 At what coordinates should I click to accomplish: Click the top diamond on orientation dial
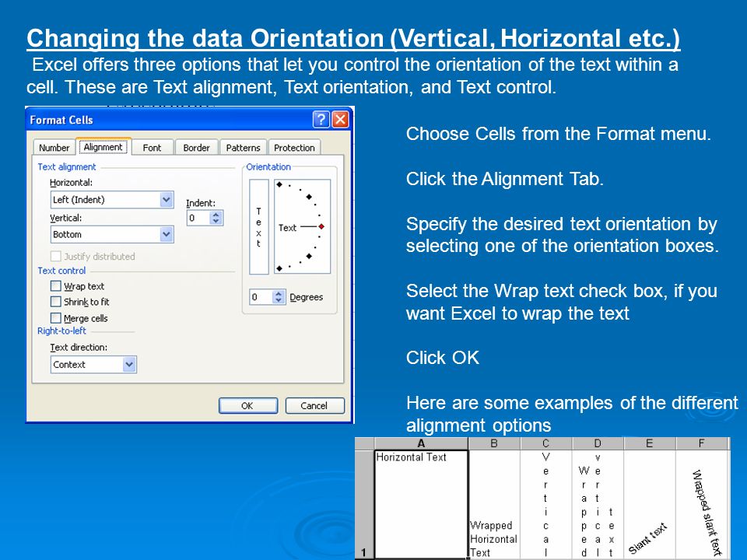pos(279,185)
